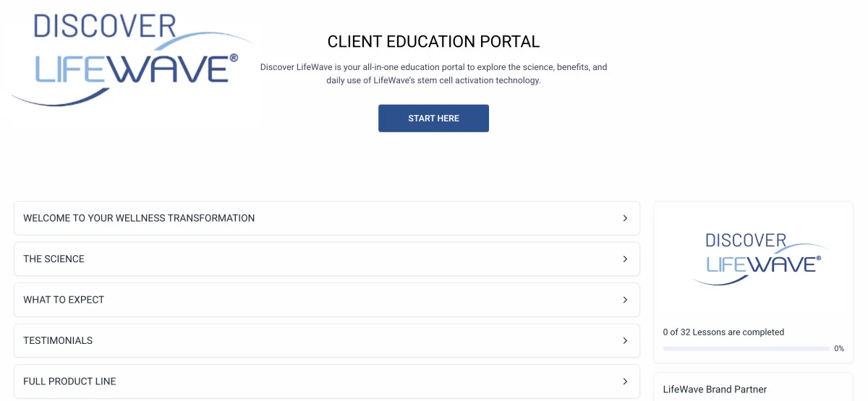Click the START HERE button

point(433,118)
